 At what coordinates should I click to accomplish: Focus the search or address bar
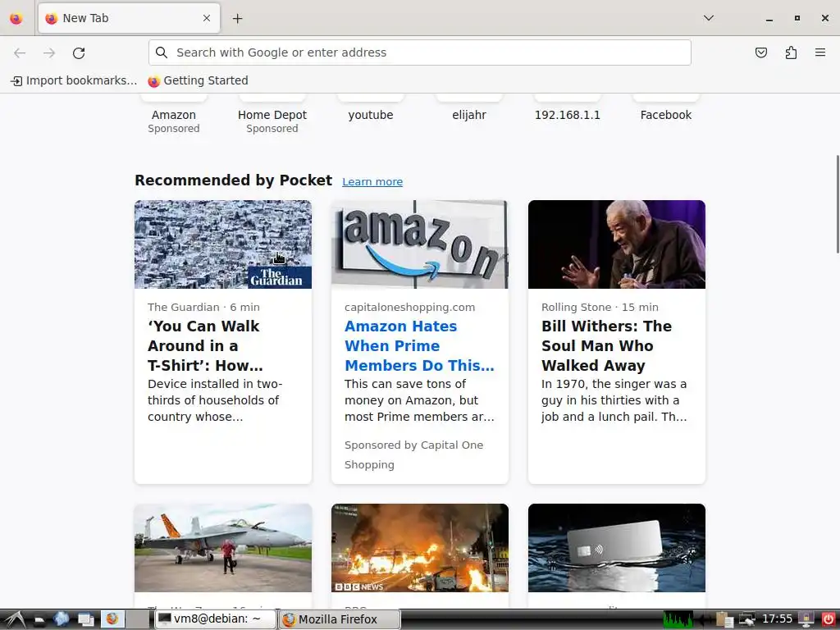(x=419, y=52)
